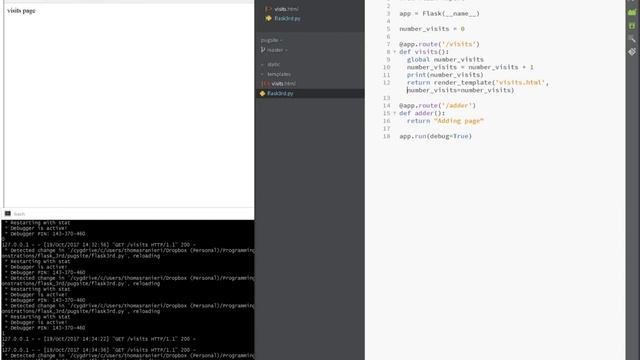640x360 pixels.
Task: Click the app = Flask(__name__) line
Action: coord(440,13)
